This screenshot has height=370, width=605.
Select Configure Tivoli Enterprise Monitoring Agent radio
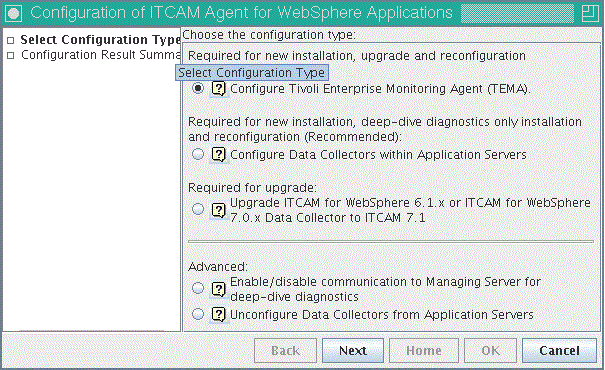198,88
